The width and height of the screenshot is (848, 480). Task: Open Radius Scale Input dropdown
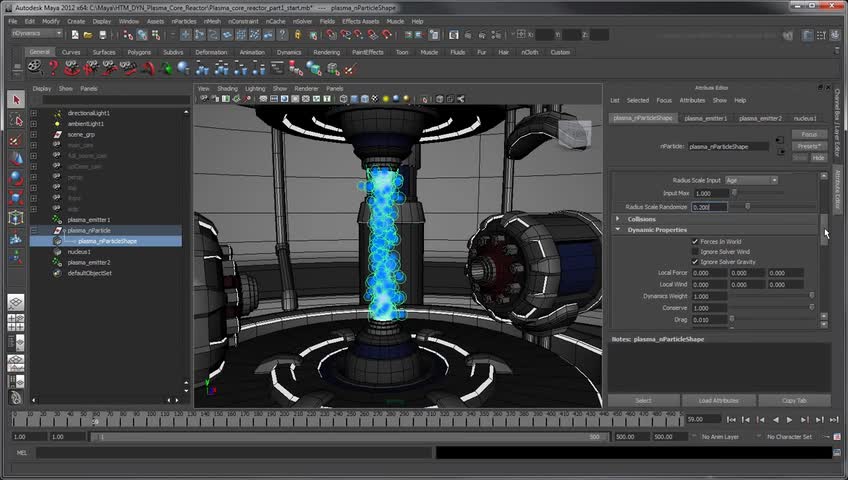click(x=751, y=180)
